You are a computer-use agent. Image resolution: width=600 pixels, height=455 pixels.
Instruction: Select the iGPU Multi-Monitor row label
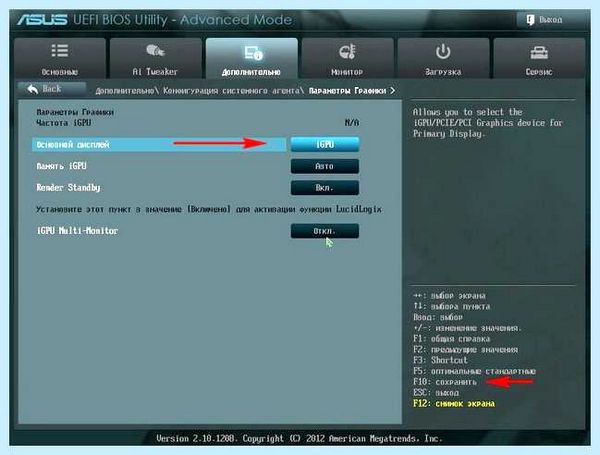[x=77, y=231]
